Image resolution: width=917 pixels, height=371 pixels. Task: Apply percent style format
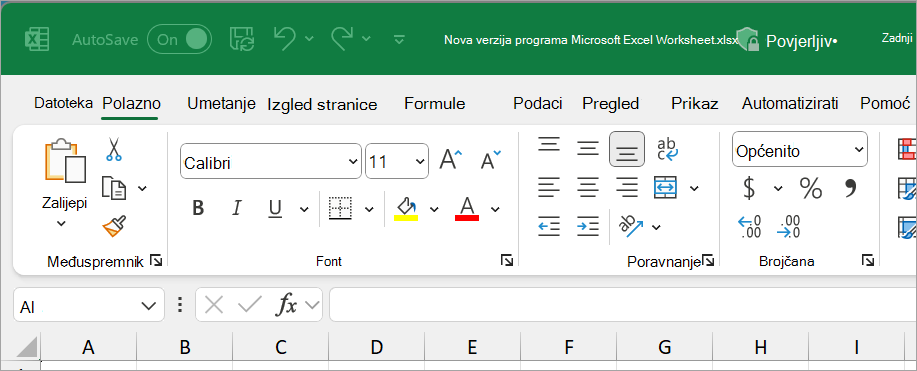[811, 188]
